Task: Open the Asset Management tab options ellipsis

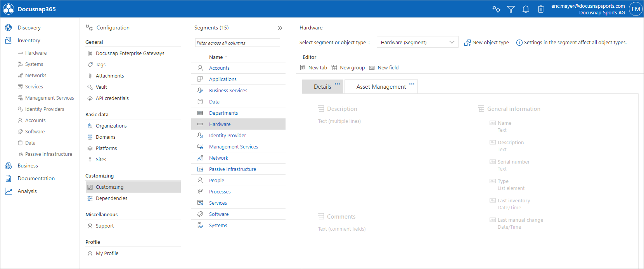Action: [x=412, y=84]
